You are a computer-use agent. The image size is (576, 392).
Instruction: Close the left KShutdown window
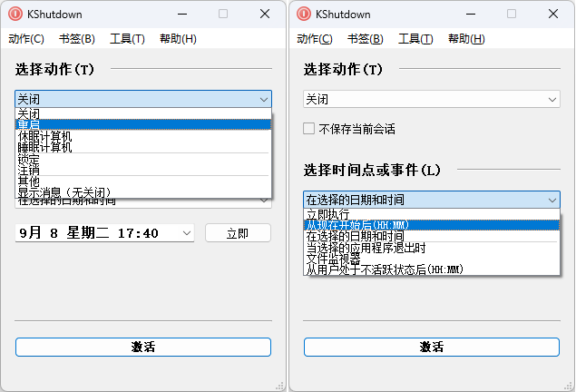click(x=265, y=14)
